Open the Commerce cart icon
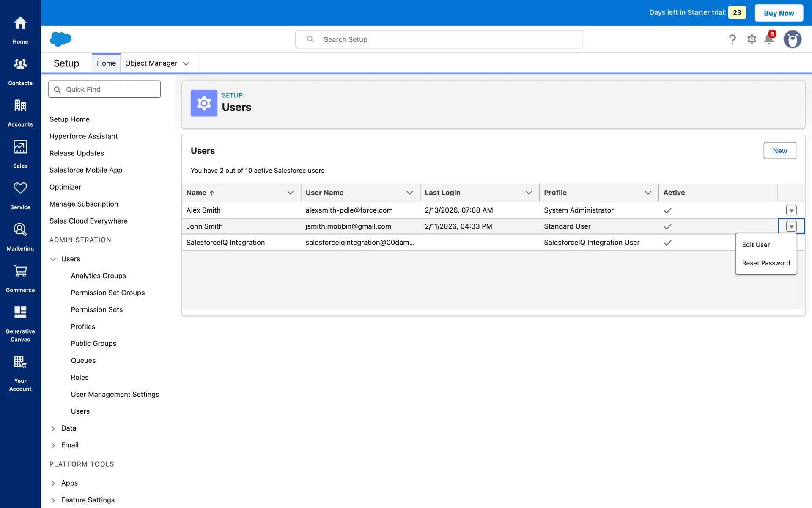The width and height of the screenshot is (812, 508). tap(20, 271)
